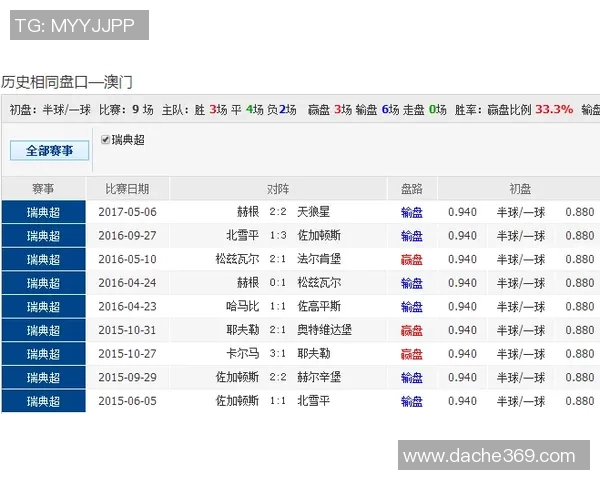Uncheck the 瑞典超 league checkbox
Image resolution: width=600 pixels, height=480 pixels.
click(x=105, y=140)
